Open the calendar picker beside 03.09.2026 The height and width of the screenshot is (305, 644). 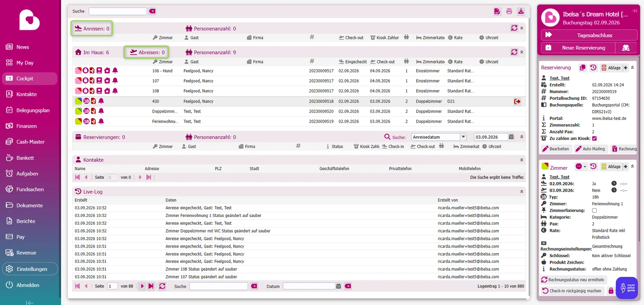(511, 137)
